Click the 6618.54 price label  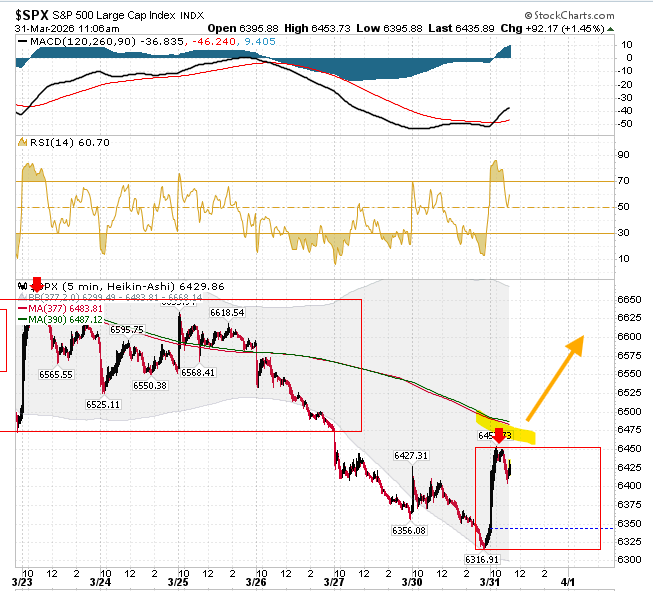point(227,313)
